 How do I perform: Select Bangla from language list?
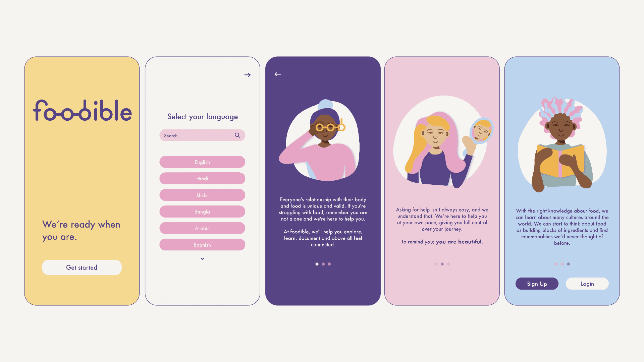[x=202, y=211]
